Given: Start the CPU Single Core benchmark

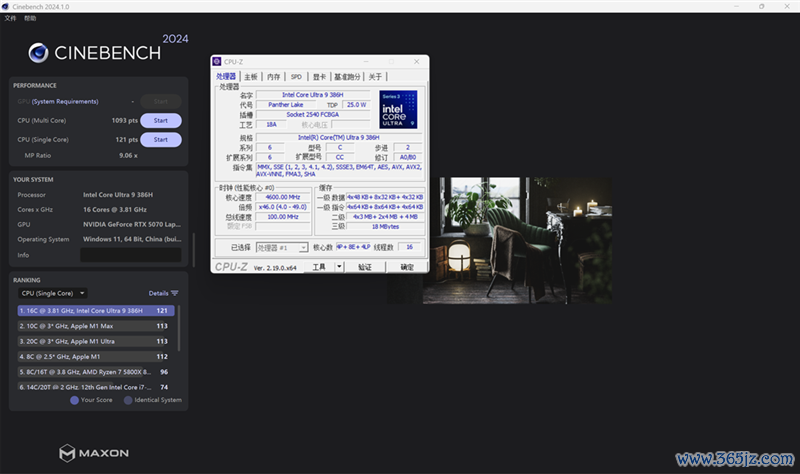Looking at the screenshot, I should 161,139.
